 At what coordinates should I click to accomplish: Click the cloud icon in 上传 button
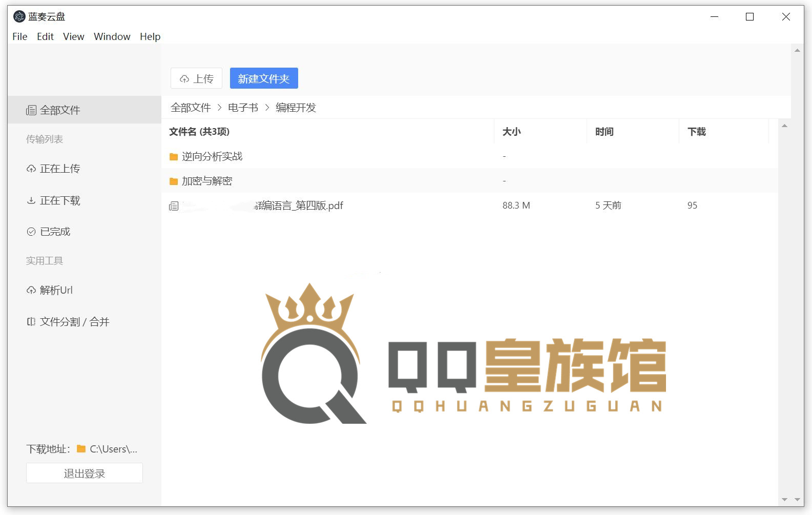pos(184,79)
